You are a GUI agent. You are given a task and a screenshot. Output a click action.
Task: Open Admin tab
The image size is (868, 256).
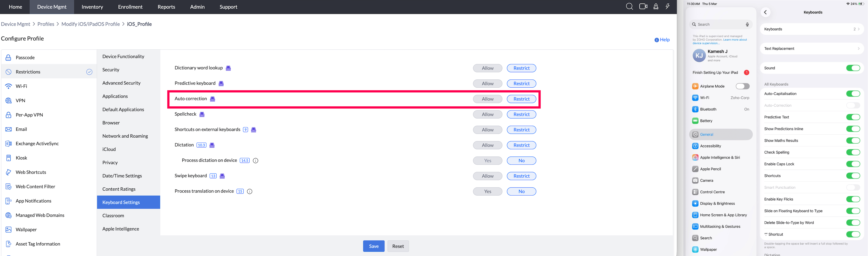[x=197, y=7]
